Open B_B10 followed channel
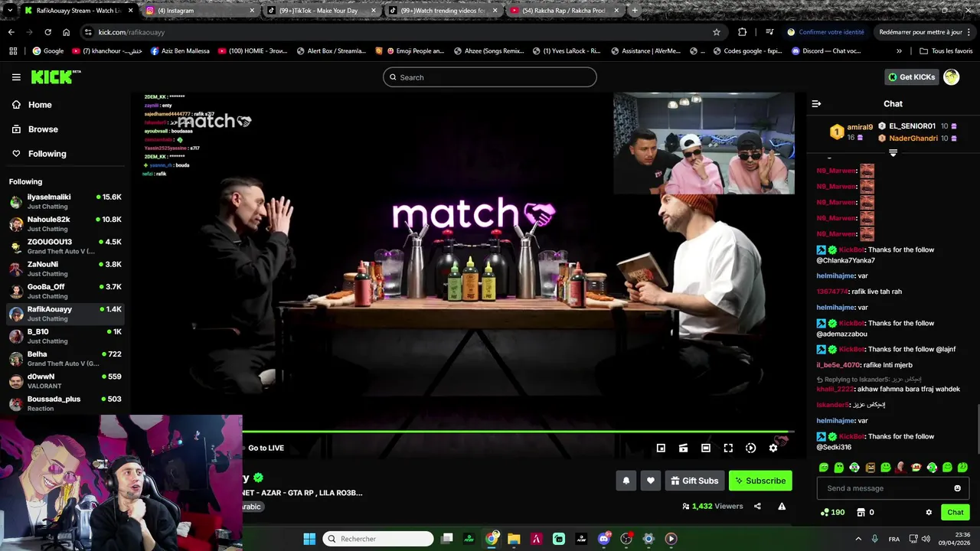 click(65, 336)
